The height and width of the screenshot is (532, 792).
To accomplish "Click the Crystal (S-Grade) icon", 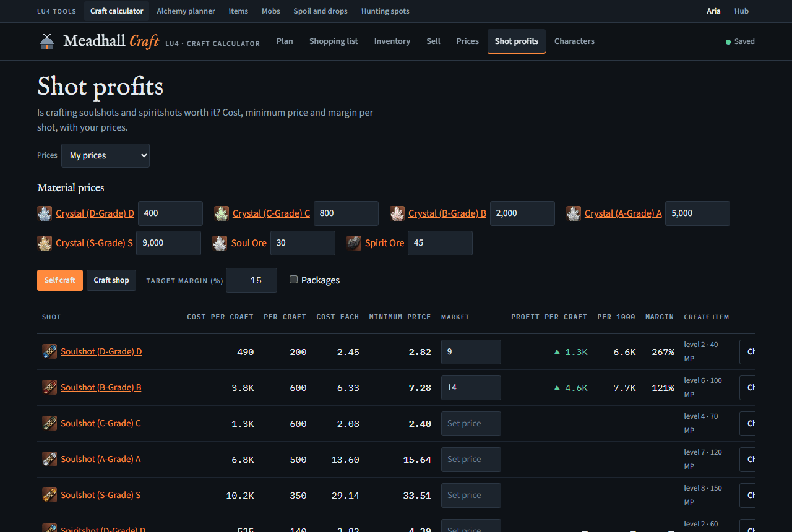I will [45, 243].
